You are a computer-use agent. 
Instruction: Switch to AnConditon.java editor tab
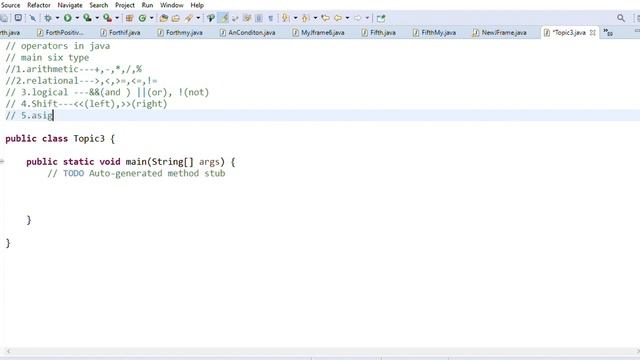click(247, 32)
